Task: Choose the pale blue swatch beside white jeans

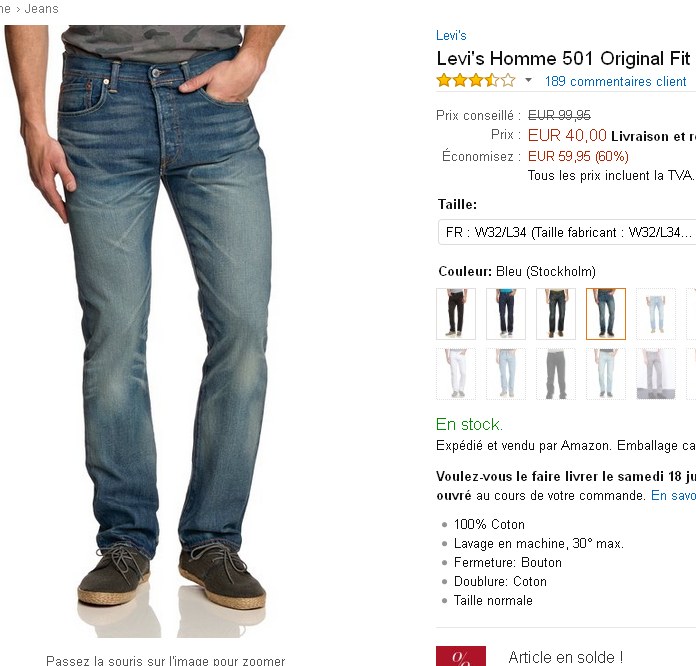Action: click(x=506, y=374)
